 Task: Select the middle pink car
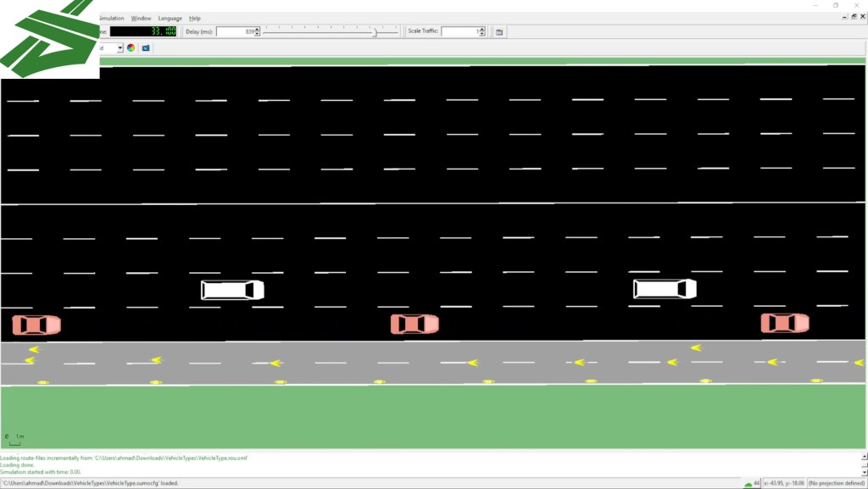(x=415, y=324)
